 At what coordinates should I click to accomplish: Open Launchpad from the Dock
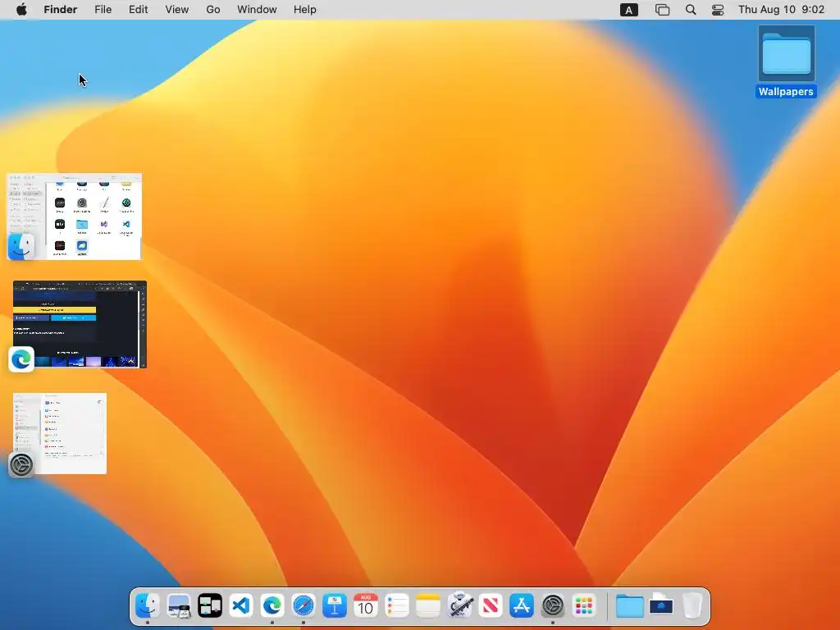click(584, 606)
